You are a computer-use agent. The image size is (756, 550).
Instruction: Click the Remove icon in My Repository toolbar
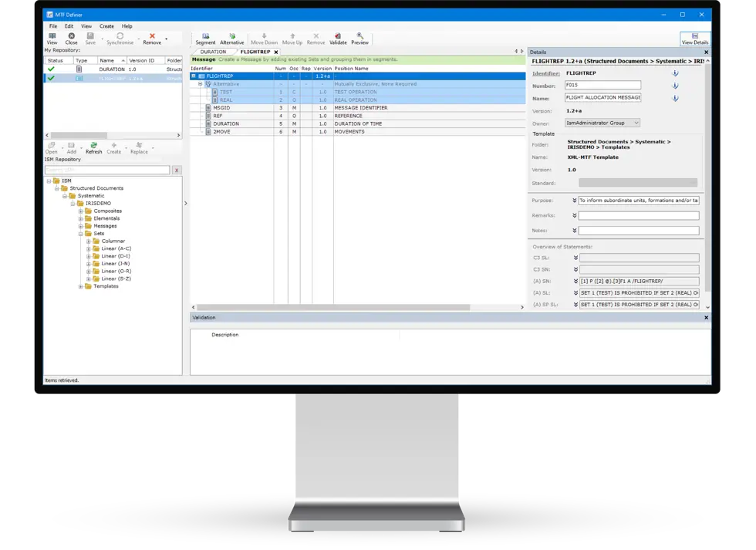[x=152, y=37]
